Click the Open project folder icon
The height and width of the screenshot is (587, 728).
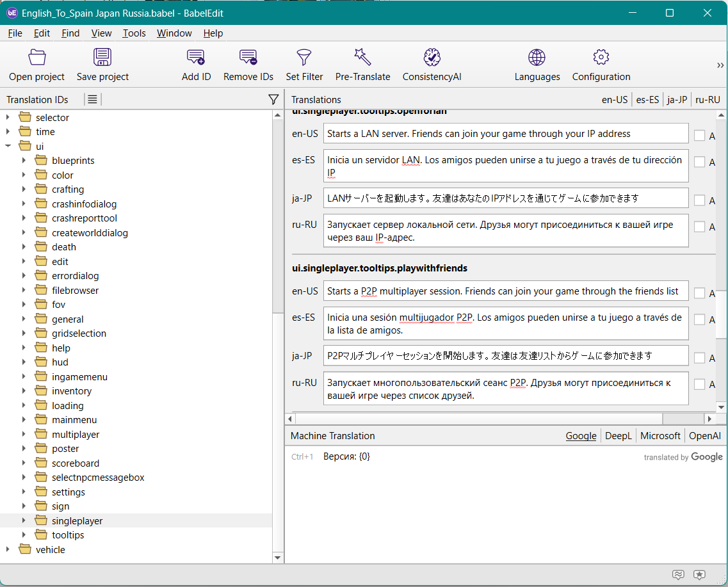(37, 58)
